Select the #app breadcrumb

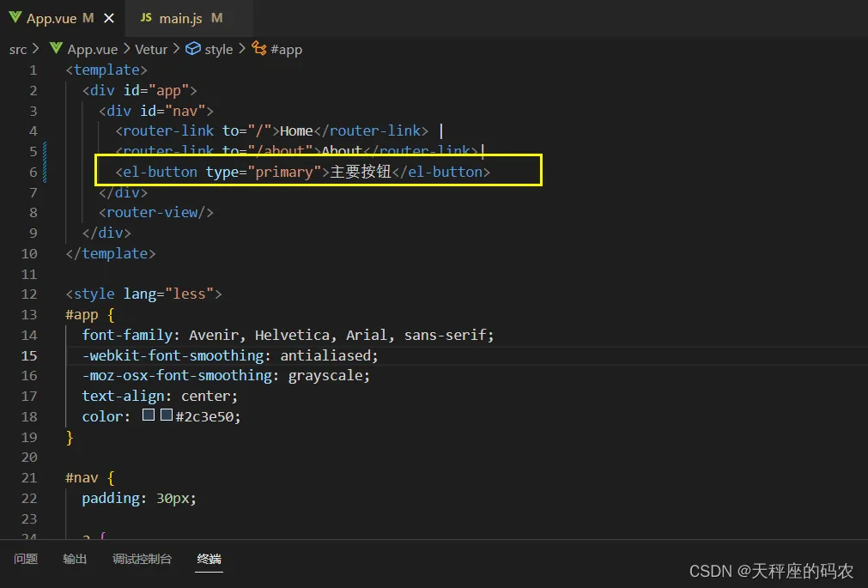point(286,49)
